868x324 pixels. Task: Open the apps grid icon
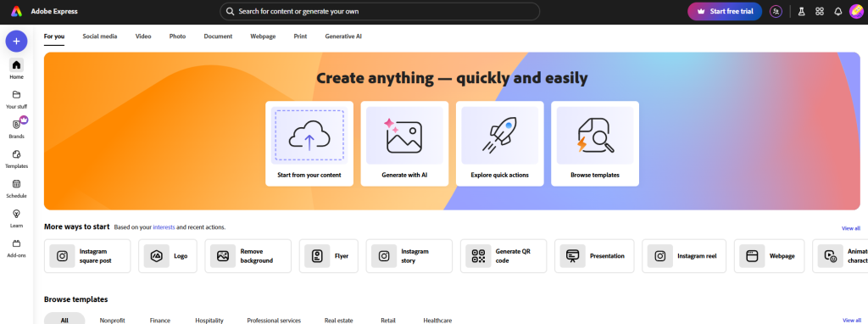(820, 11)
